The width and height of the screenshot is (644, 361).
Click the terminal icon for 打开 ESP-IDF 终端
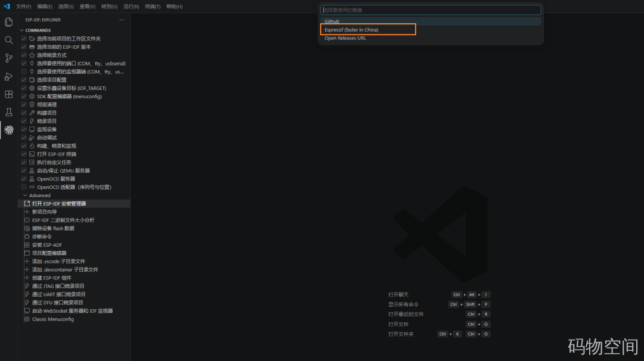[32, 154]
